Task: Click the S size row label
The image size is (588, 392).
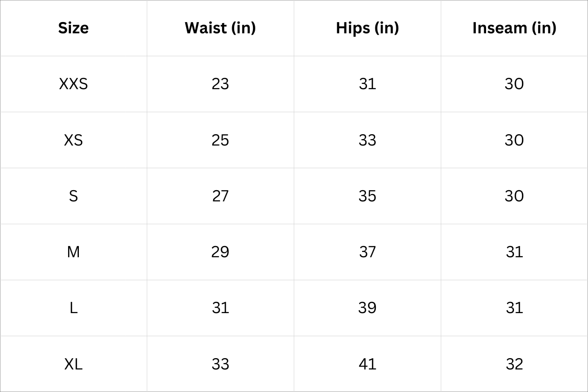Action: point(73,196)
